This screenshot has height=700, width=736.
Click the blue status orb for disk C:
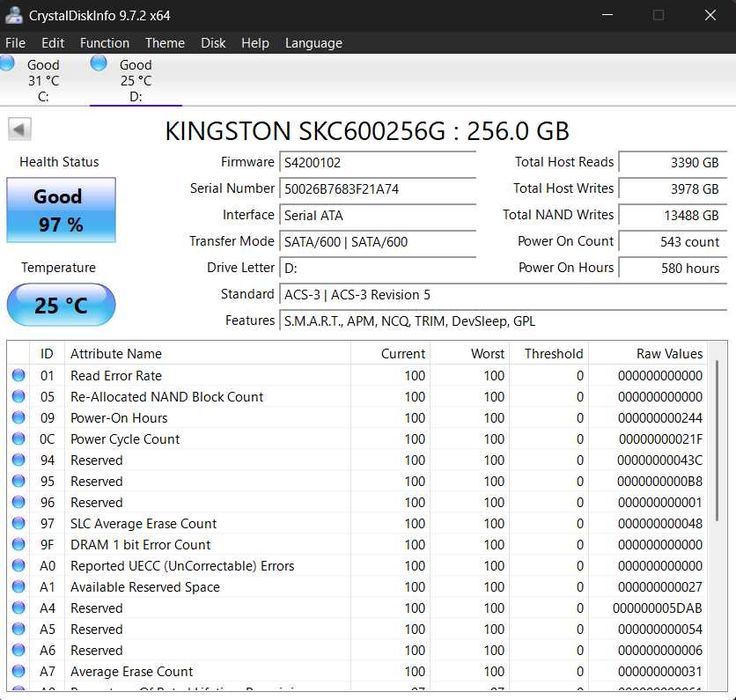[7, 62]
